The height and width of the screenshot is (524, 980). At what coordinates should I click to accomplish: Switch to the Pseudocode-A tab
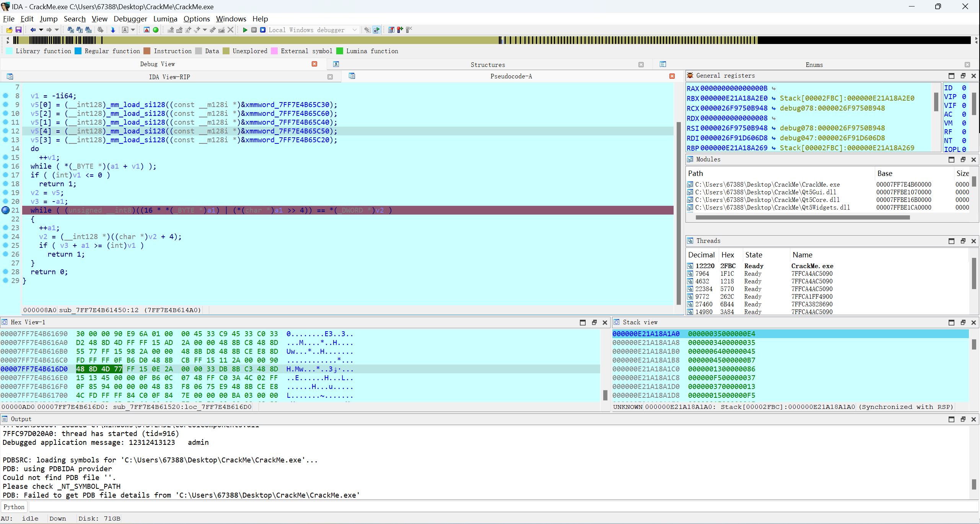[x=511, y=76]
